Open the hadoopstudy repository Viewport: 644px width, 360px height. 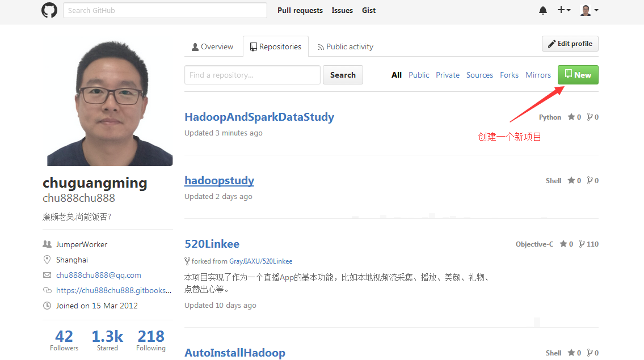[x=220, y=181]
